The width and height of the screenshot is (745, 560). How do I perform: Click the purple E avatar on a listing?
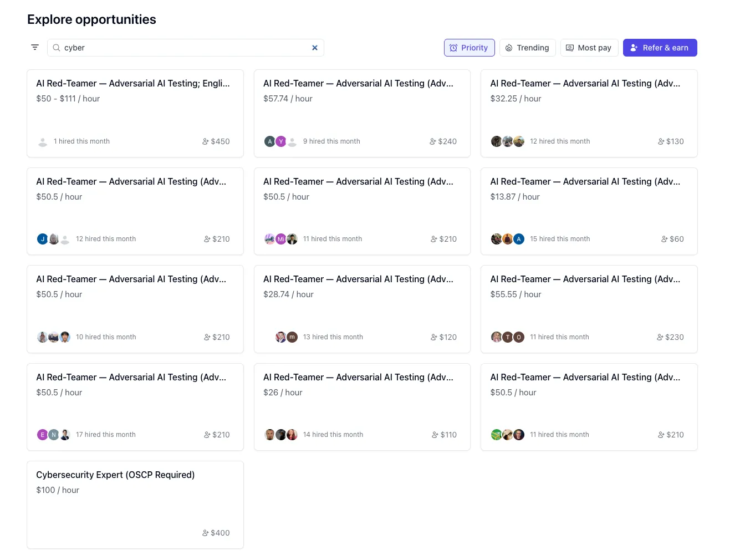coord(43,435)
